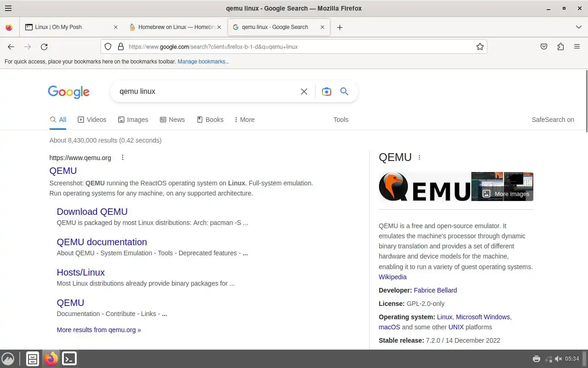Search by image with camera icon

coord(327,92)
